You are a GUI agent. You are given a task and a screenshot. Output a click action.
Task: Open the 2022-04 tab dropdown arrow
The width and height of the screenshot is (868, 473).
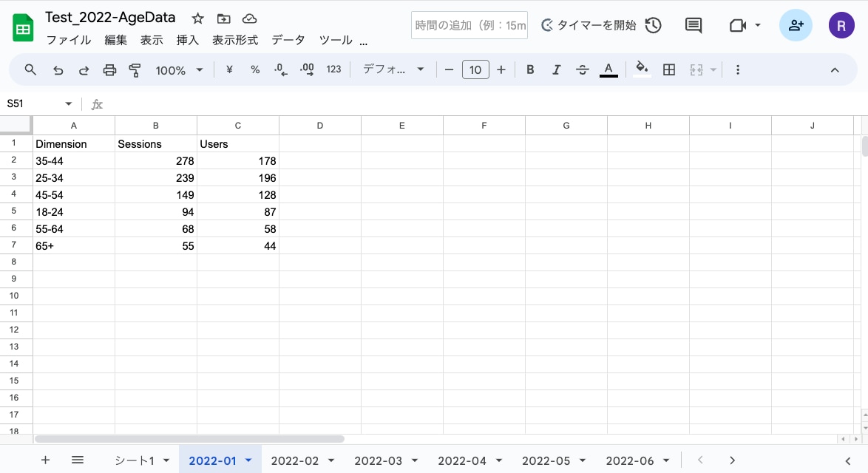click(499, 460)
